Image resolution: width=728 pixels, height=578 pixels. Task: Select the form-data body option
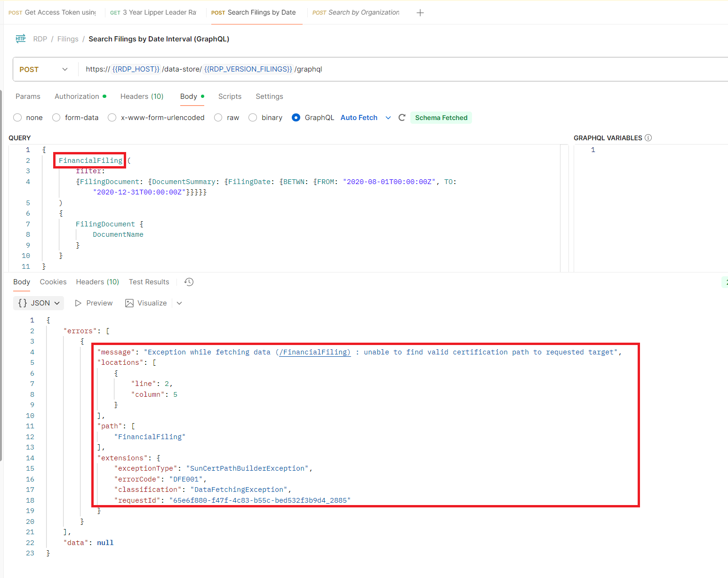pyautogui.click(x=56, y=118)
